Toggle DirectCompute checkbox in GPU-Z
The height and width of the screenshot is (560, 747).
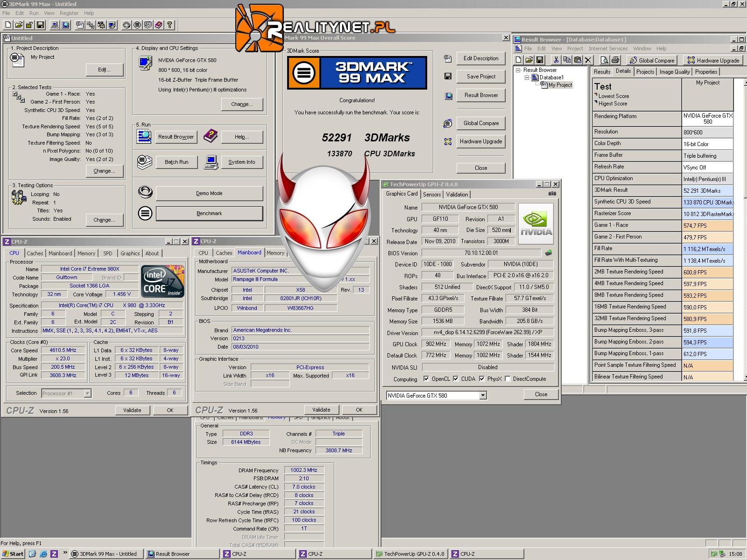507,379
